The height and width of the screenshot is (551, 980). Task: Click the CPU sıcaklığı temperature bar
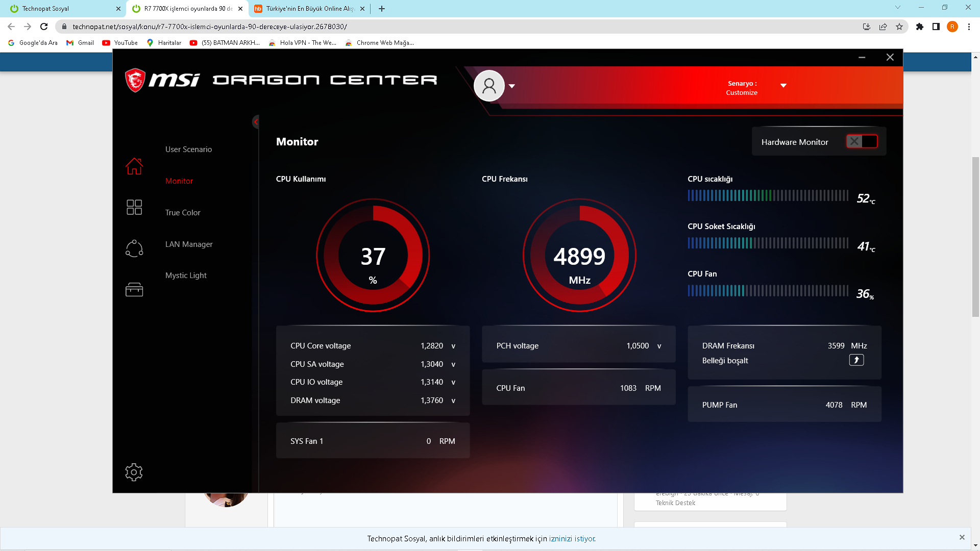[x=768, y=195]
